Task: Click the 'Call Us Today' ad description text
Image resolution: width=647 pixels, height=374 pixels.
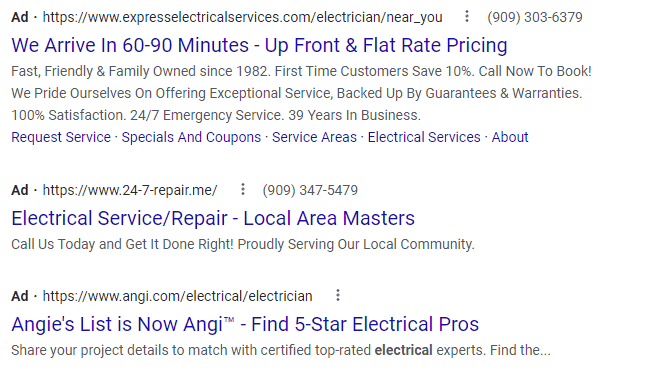Action: [x=243, y=244]
